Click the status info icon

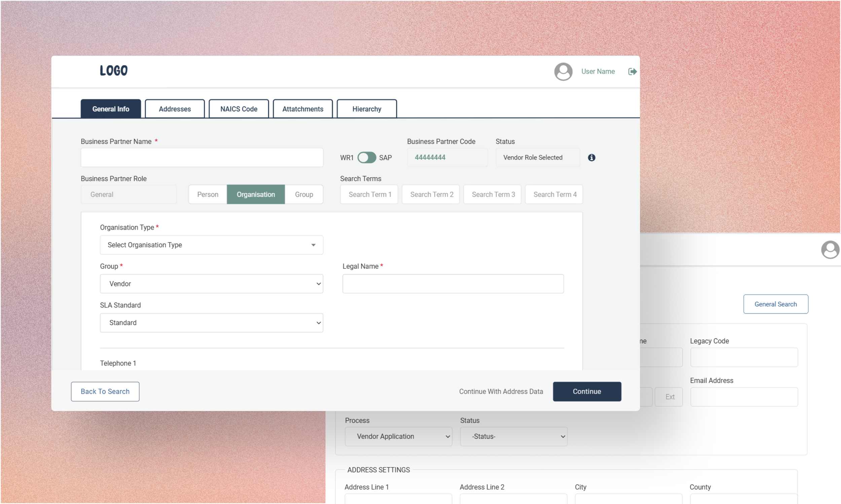(x=591, y=157)
